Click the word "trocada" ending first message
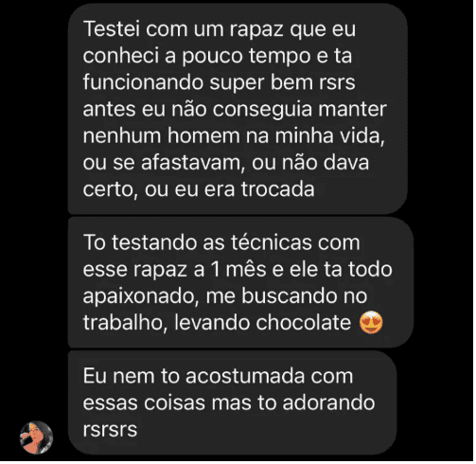Viewport: 476px width, 464px height. click(x=279, y=190)
